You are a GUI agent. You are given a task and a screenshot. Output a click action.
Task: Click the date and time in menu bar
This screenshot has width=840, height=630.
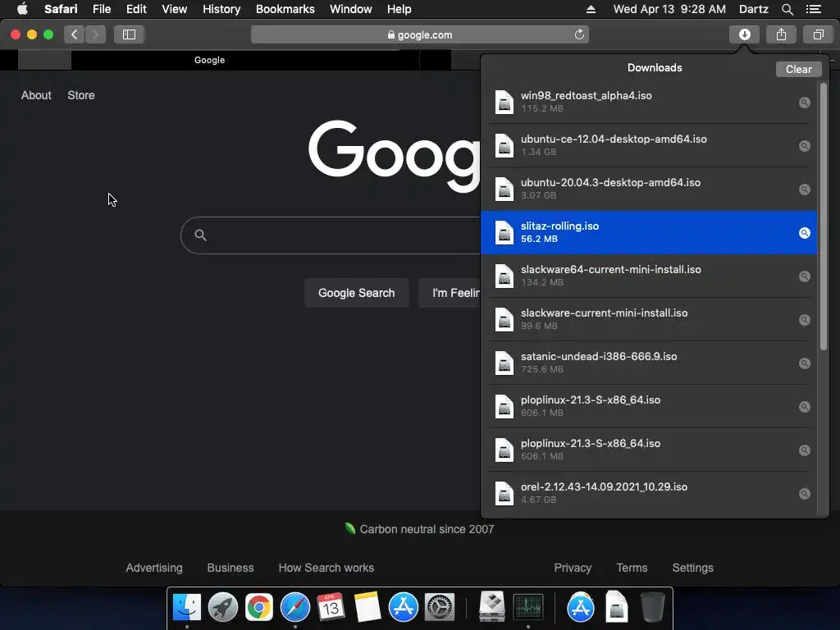tap(669, 9)
